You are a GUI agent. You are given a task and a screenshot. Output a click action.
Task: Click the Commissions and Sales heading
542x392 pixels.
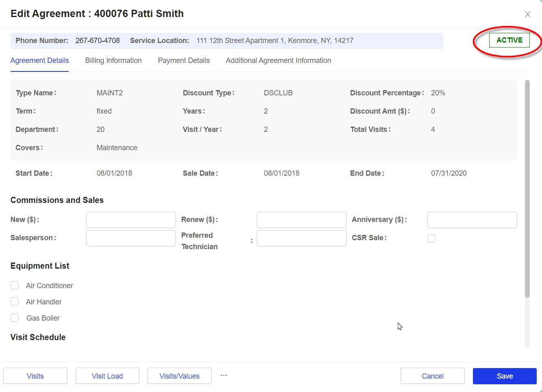point(57,200)
